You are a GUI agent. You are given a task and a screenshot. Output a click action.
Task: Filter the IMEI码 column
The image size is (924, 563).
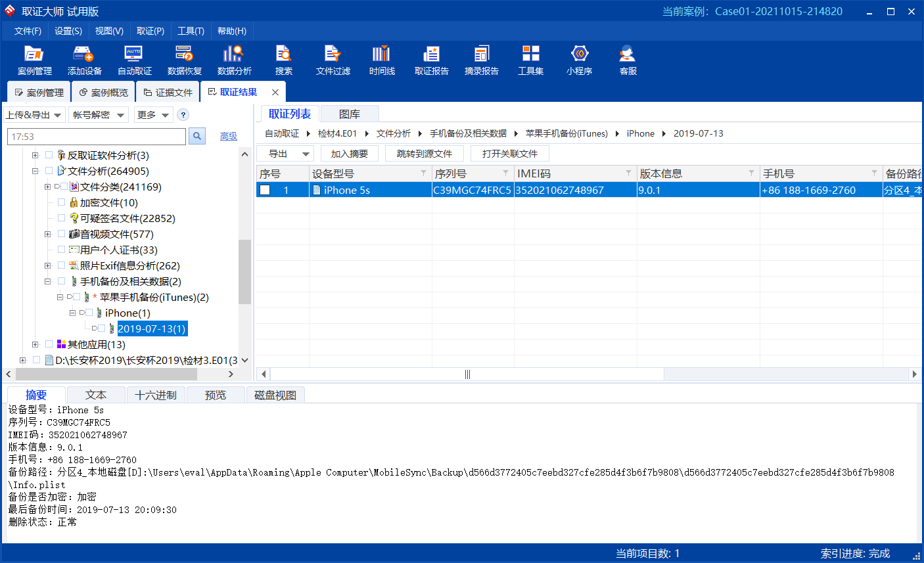(x=628, y=173)
